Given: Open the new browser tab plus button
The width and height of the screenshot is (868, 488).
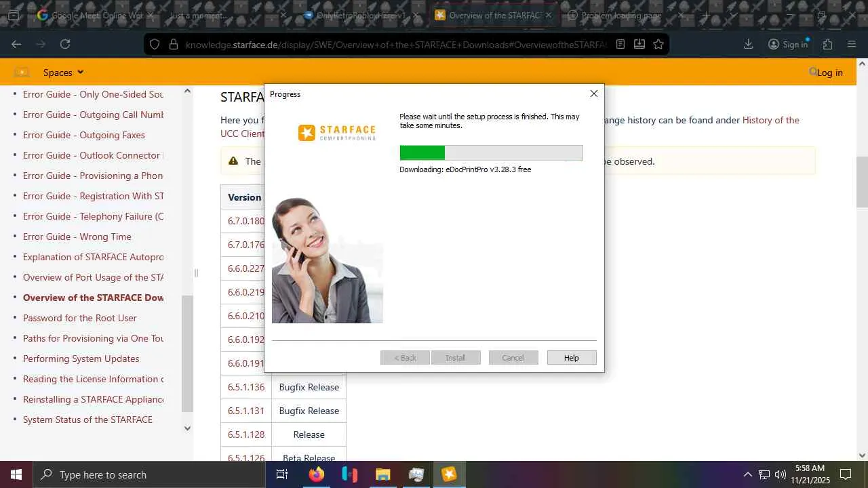Looking at the screenshot, I should (706, 15).
